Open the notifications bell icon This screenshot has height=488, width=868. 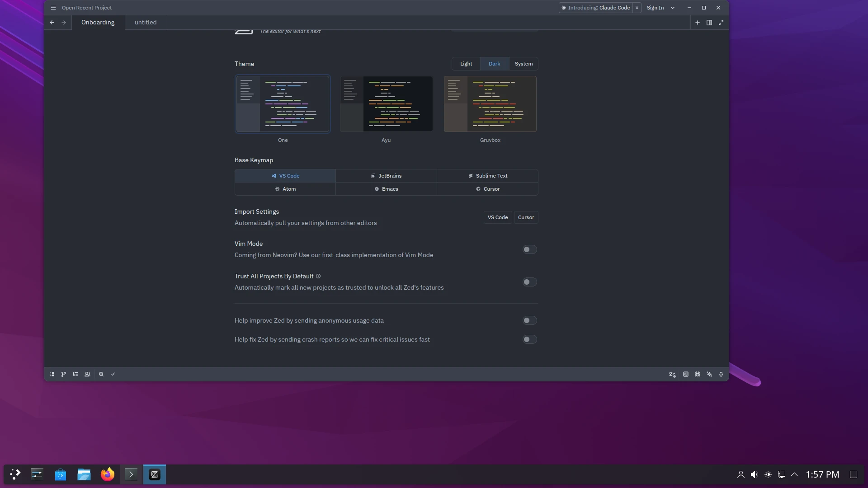(721, 374)
